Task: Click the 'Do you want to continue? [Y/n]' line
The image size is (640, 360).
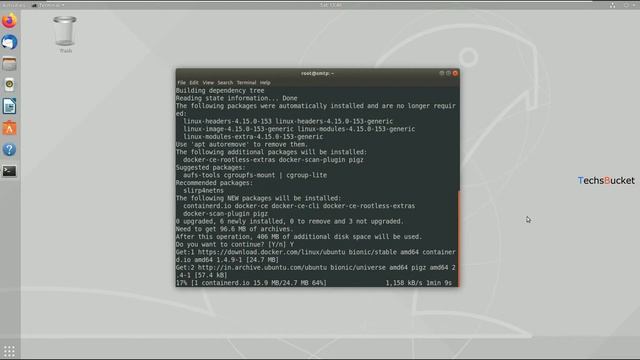Action: point(235,244)
